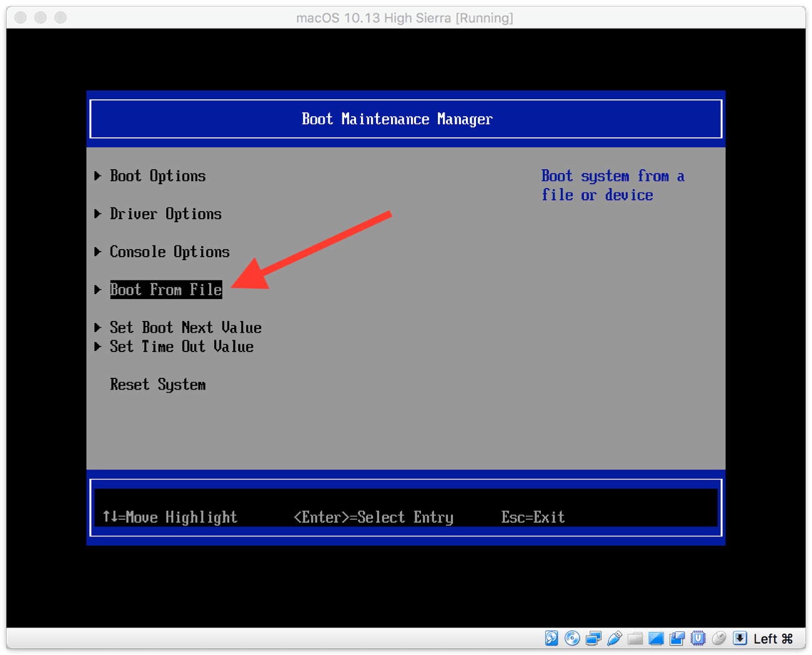
Task: Select the Boot Options menu entry
Action: 157,176
